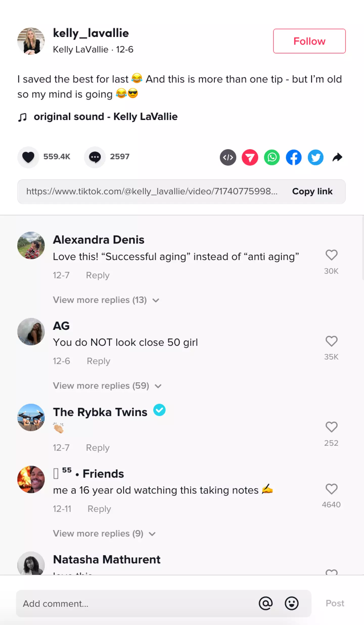Screen dimensions: 364x625
Task: Share the video to Facebook
Action: pyautogui.click(x=293, y=157)
